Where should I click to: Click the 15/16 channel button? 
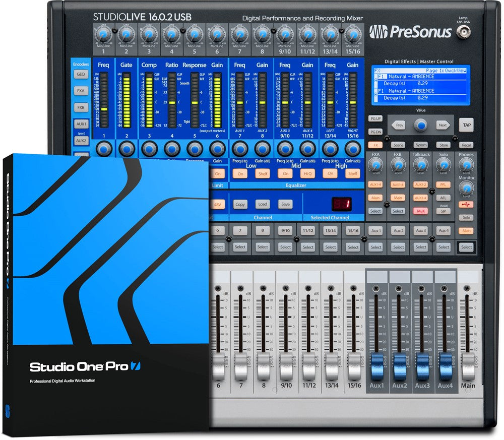(353, 231)
